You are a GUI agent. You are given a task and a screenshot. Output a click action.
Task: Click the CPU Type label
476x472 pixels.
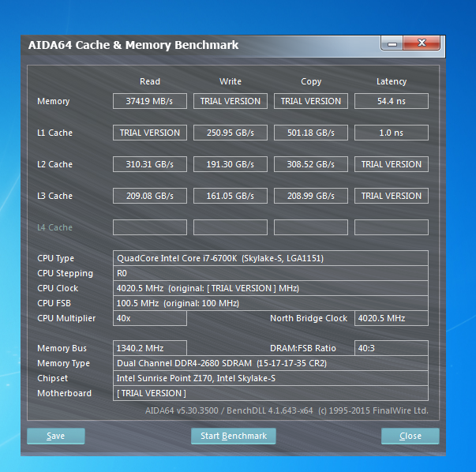coord(55,258)
